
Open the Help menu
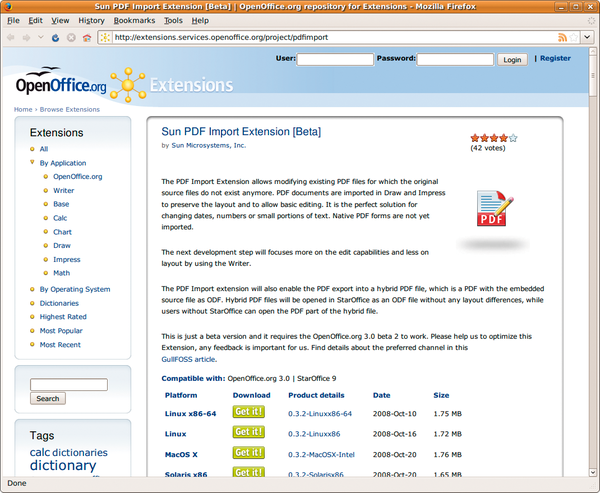point(200,21)
